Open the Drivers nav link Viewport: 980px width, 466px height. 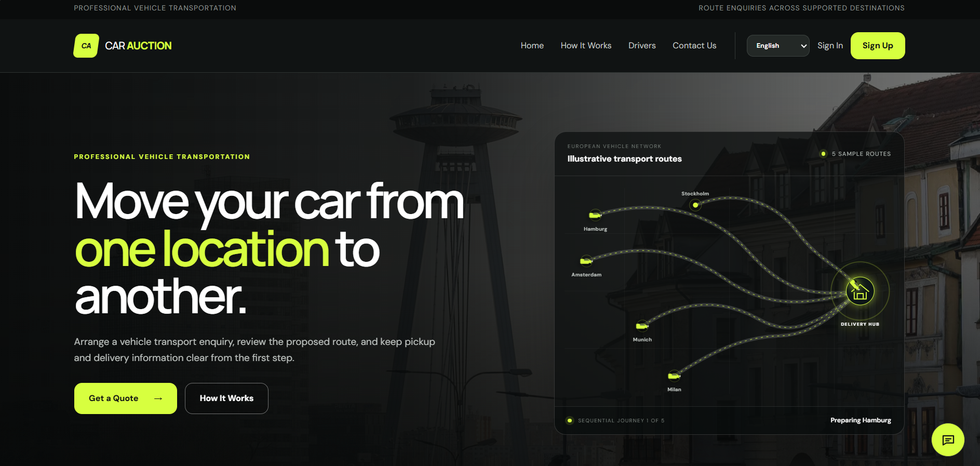[x=642, y=46]
